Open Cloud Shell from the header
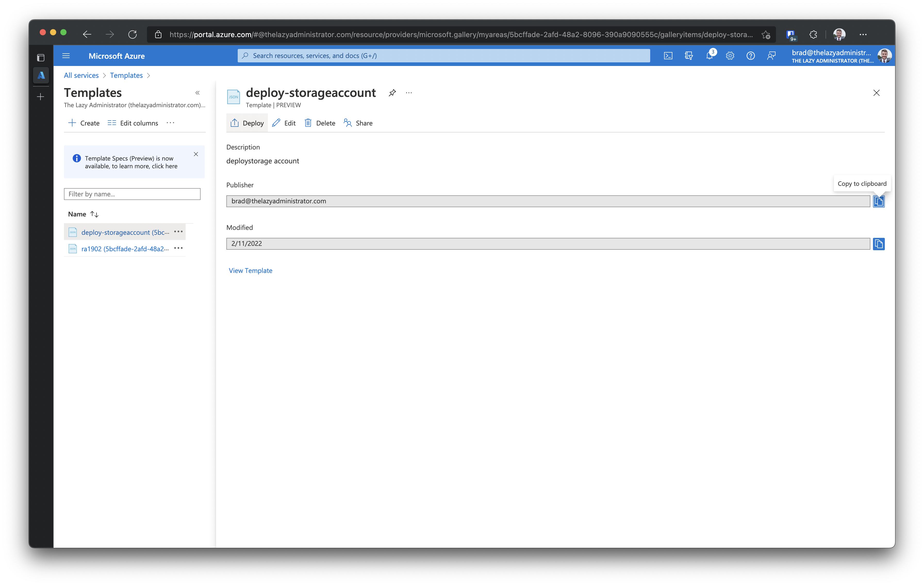 (668, 56)
